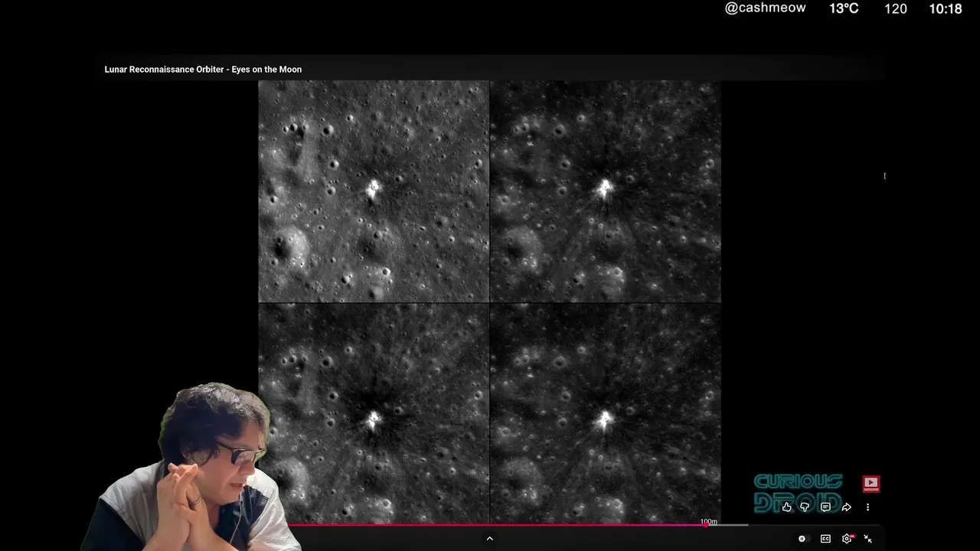Exit fullscreen mode
The width and height of the screenshot is (980, 551).
pyautogui.click(x=867, y=539)
